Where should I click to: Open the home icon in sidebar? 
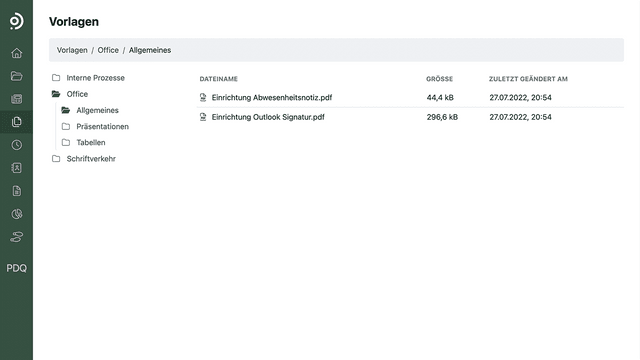pos(16,53)
